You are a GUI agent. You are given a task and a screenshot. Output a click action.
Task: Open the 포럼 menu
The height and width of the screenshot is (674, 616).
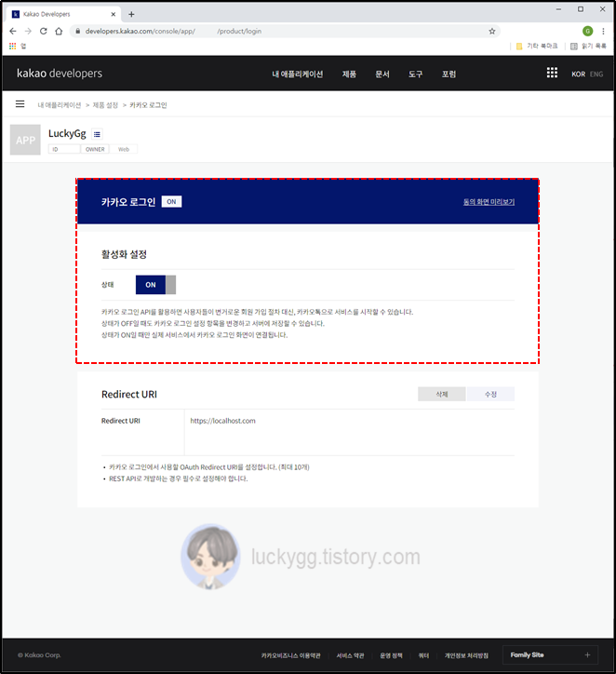pos(449,74)
